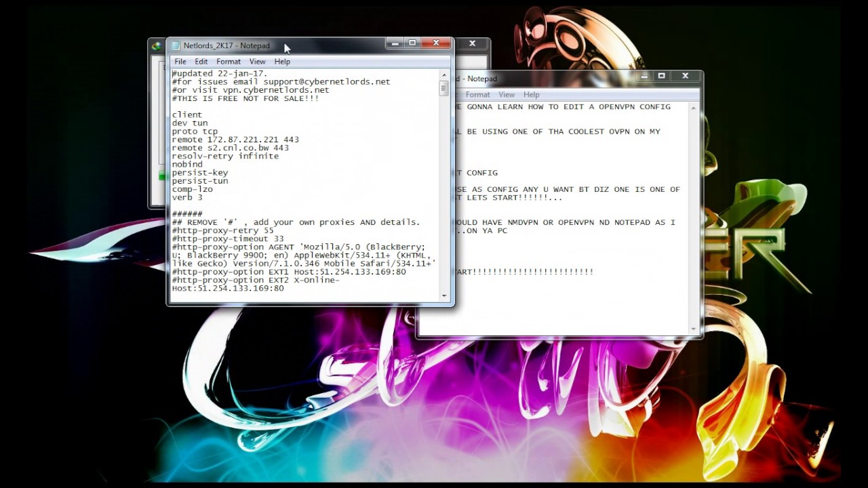Click the '#updated 22-jan-17.' line

pos(220,73)
